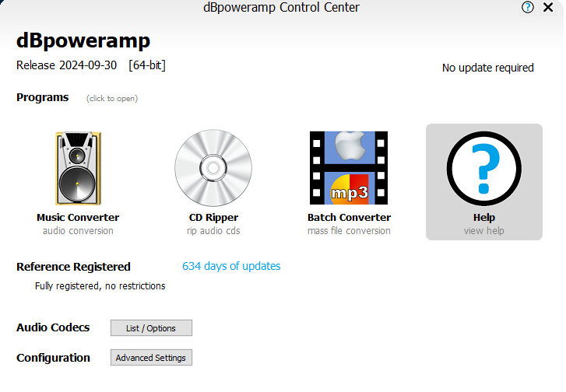Select the 'view help' caption under Help
The width and height of the screenshot is (566, 392).
(x=483, y=231)
